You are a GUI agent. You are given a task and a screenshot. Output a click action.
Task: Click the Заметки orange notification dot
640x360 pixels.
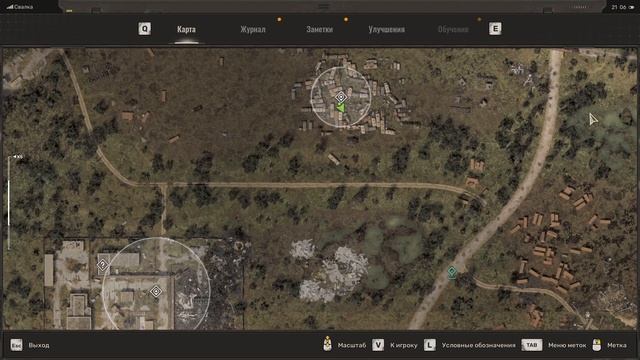(346, 19)
